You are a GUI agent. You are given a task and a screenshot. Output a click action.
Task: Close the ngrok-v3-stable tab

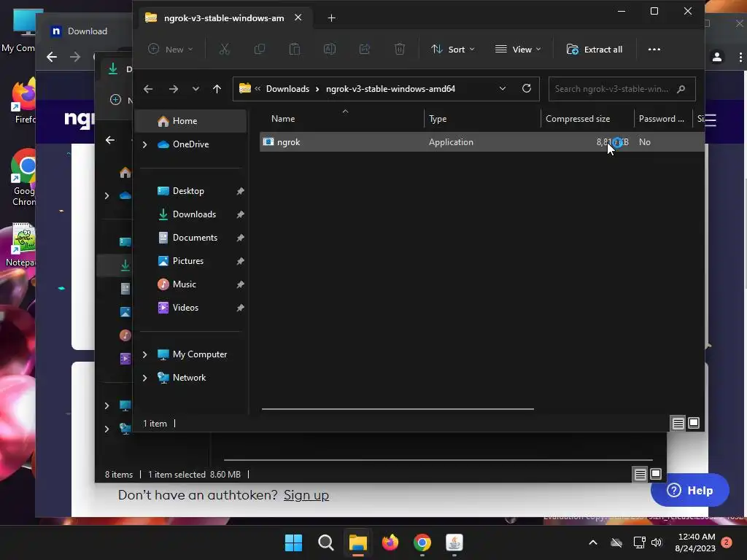pos(298,17)
